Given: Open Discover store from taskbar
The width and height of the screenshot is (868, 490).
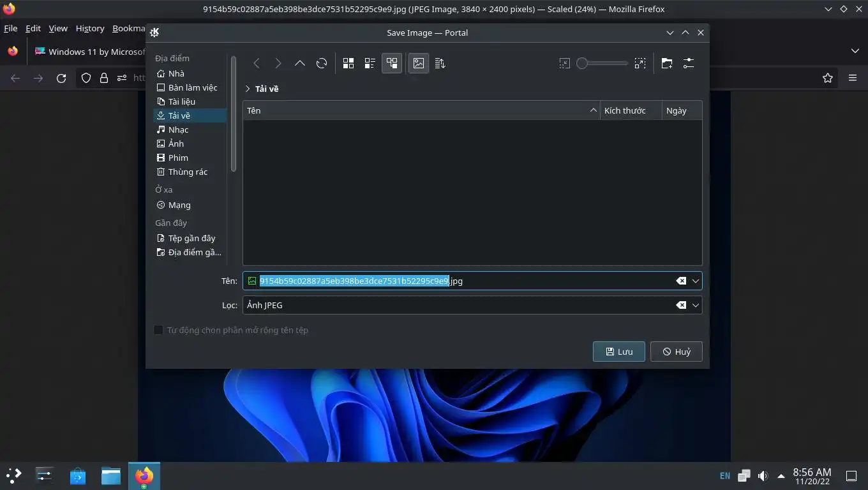Looking at the screenshot, I should [x=78, y=475].
